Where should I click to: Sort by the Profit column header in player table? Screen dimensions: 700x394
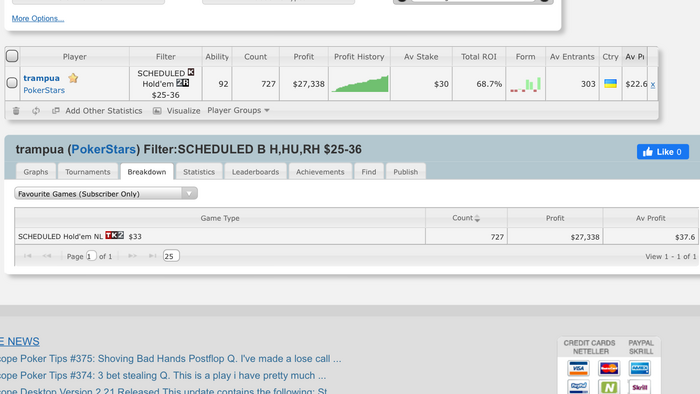coord(304,57)
